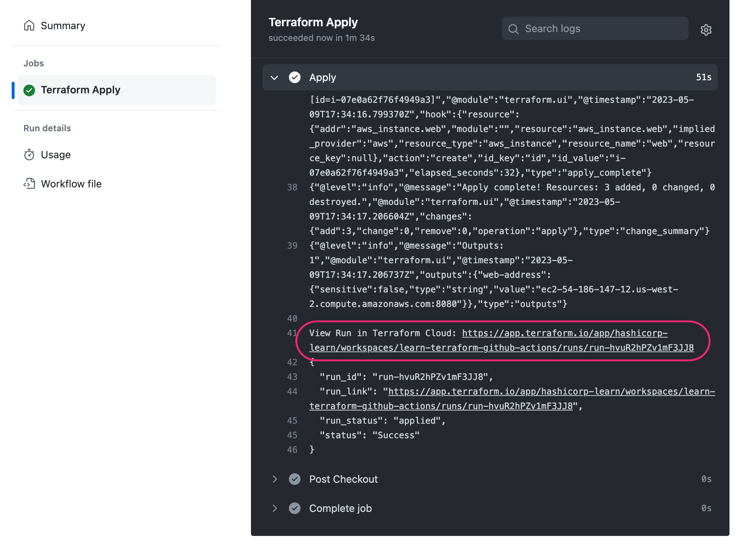This screenshot has height=560, width=747.
Task: Click log line number 38
Action: click(x=292, y=187)
